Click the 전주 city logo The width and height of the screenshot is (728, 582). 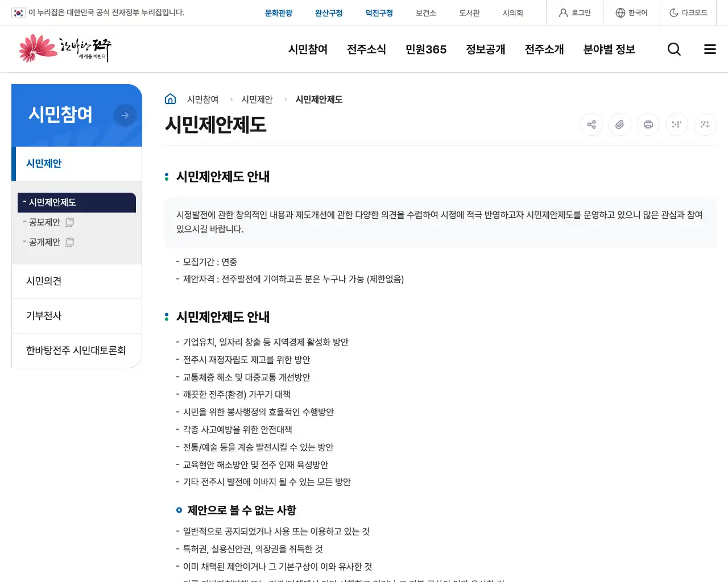point(65,48)
